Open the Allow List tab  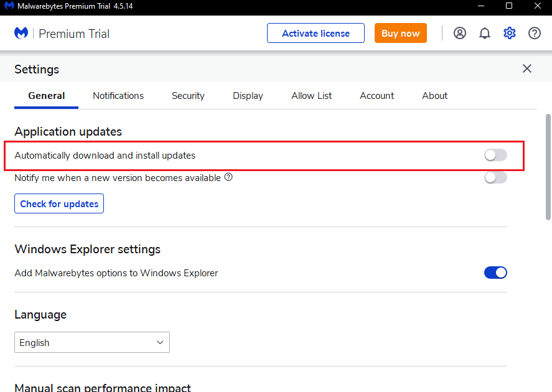coord(311,96)
